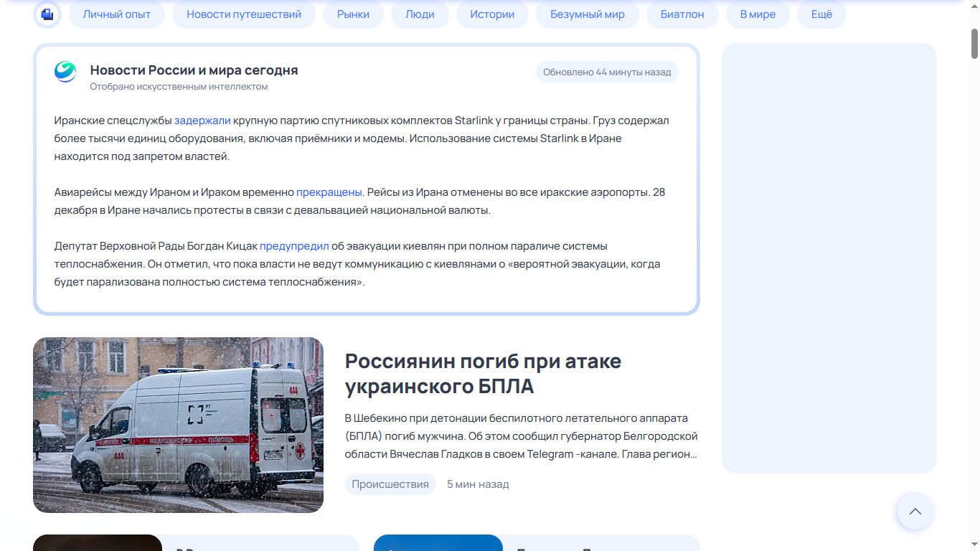Screen dimensions: 980x551
Task: Select the Безумный мир category
Action: tap(587, 14)
